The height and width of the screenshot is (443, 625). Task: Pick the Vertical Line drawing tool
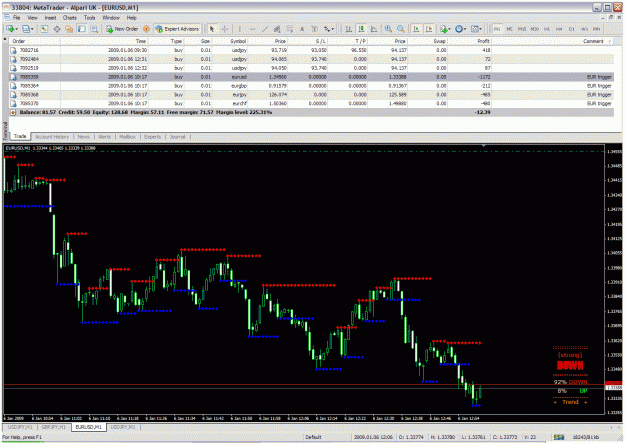click(x=240, y=29)
